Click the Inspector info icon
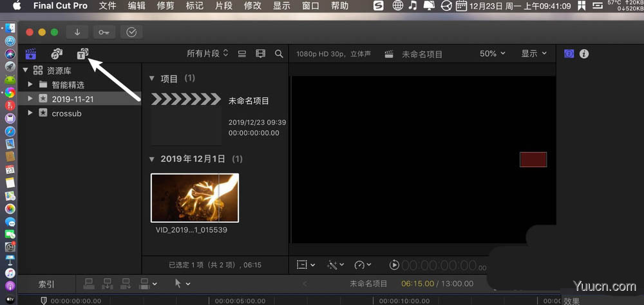Image resolution: width=644 pixels, height=305 pixels. point(584,54)
